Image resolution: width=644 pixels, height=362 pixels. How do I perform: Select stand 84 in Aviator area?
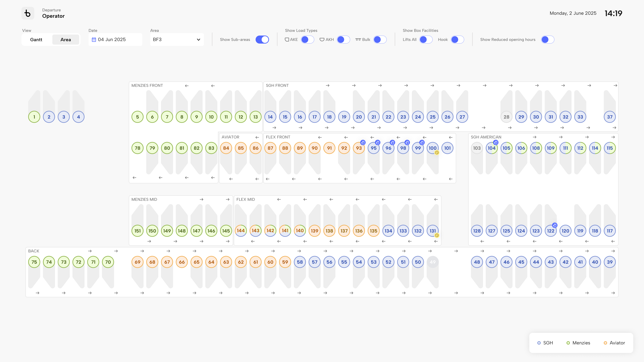pos(226,148)
